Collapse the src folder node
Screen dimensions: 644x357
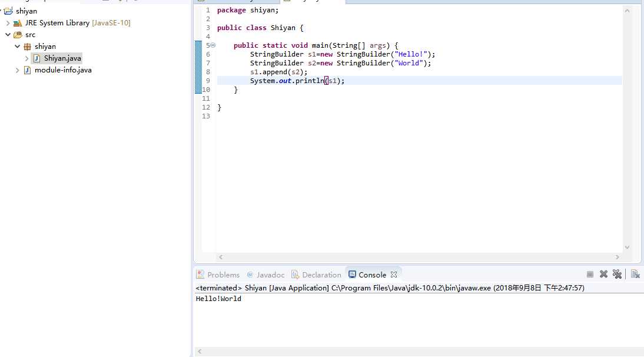pos(8,35)
